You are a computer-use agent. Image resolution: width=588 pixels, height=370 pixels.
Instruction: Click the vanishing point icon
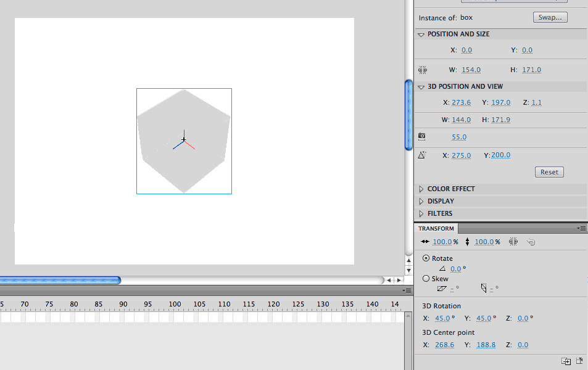pos(422,155)
